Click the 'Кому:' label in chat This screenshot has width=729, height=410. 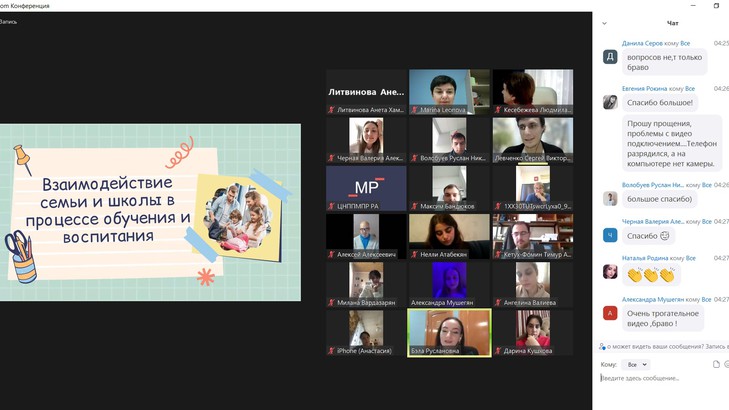point(608,364)
